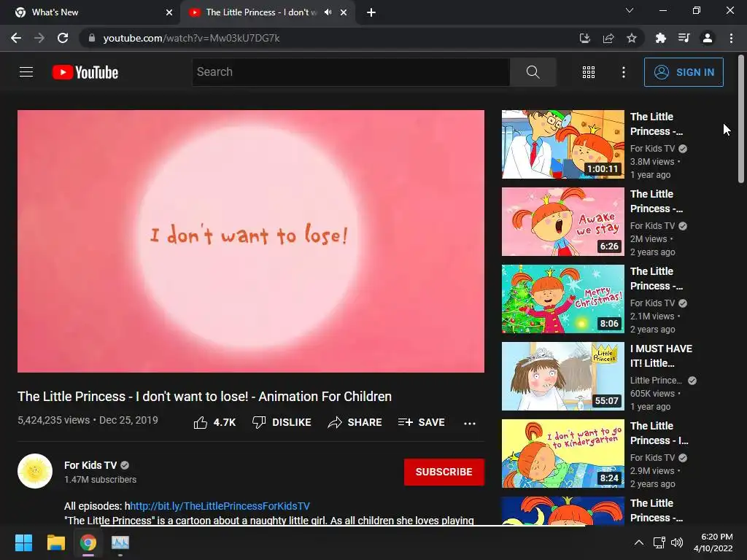The height and width of the screenshot is (560, 747).
Task: Close the What's New tab
Action: [169, 12]
